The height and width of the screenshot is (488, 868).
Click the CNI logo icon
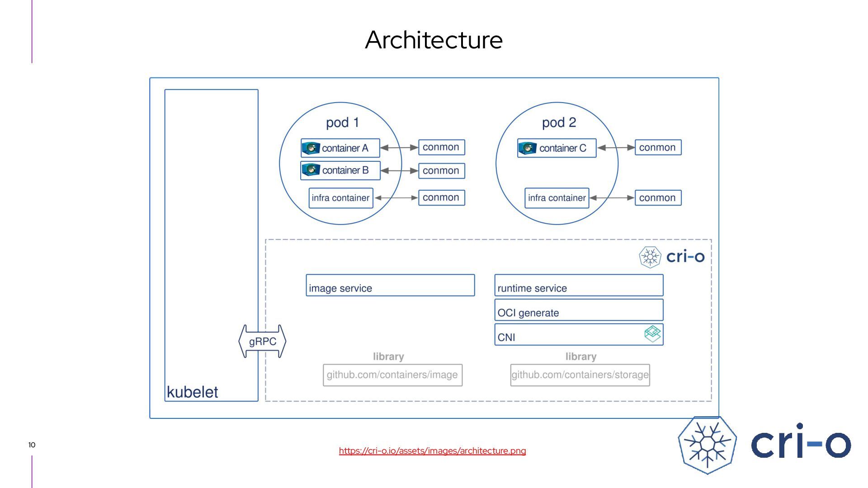click(x=652, y=334)
